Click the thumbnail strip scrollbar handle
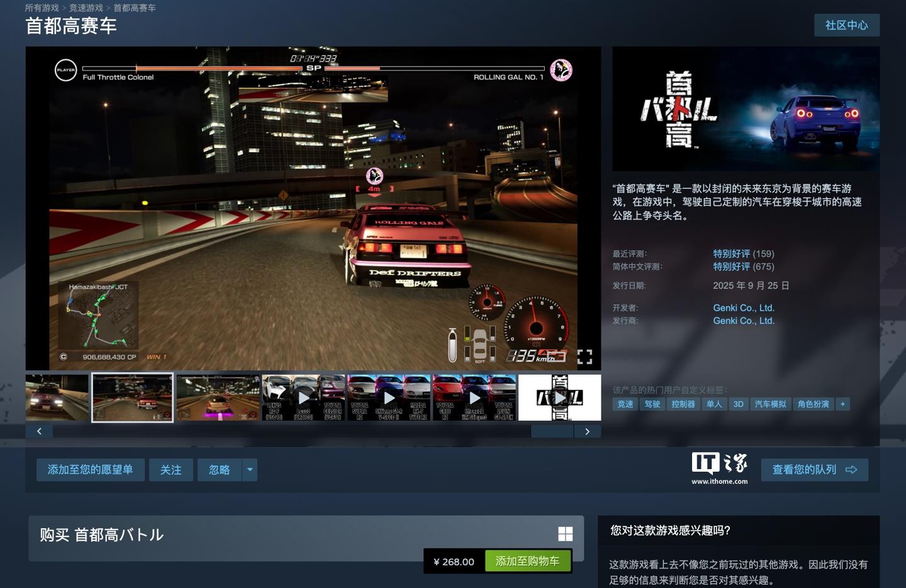This screenshot has width=906, height=588. pyautogui.click(x=552, y=431)
